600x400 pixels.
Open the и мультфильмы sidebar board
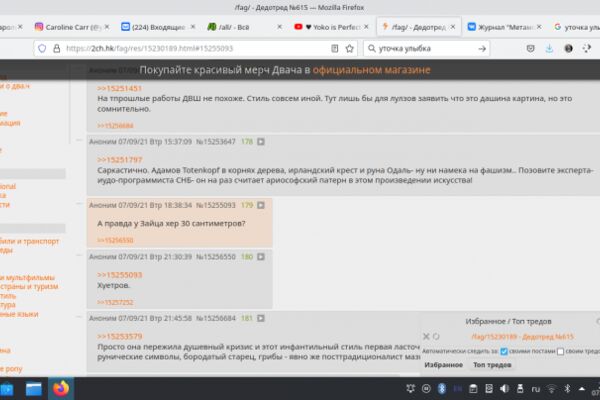pyautogui.click(x=28, y=277)
